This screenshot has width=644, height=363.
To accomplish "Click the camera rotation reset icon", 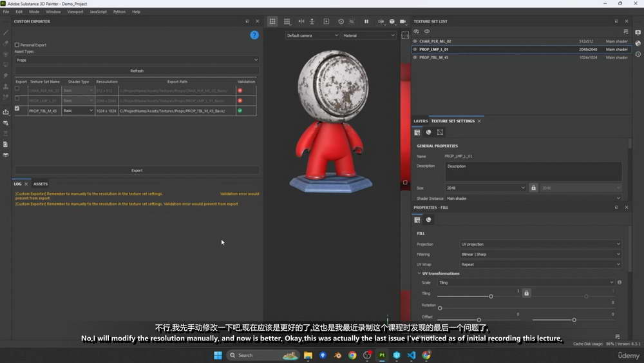I will click(x=341, y=21).
